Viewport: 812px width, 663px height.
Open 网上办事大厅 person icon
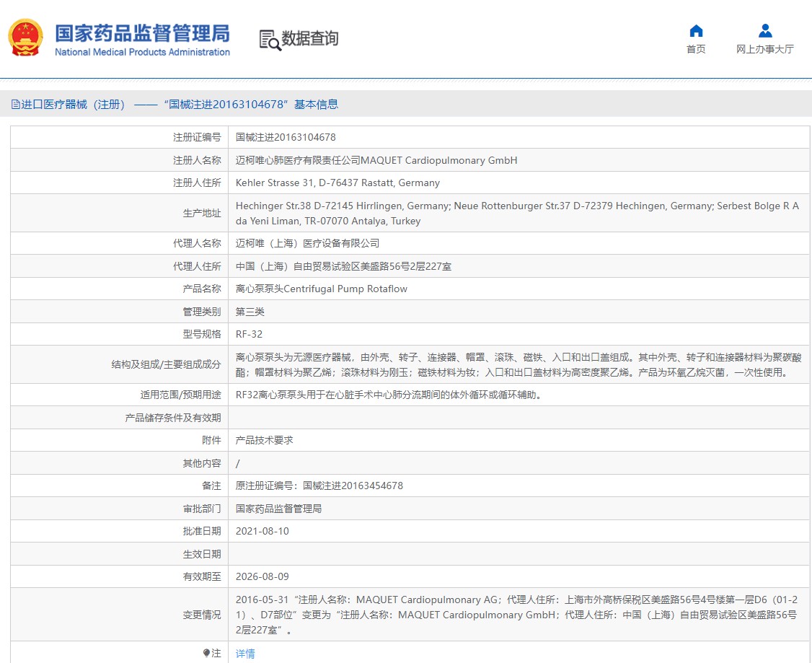[x=765, y=31]
